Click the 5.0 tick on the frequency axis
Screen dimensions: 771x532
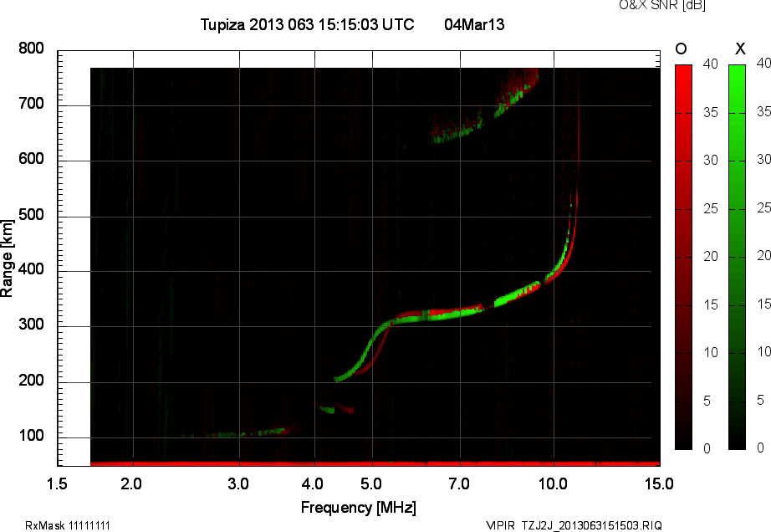coord(371,484)
